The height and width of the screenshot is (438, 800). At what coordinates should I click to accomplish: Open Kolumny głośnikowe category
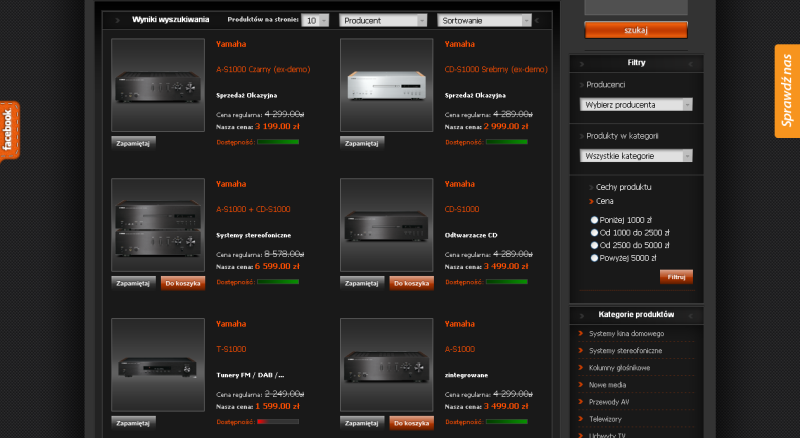click(619, 368)
